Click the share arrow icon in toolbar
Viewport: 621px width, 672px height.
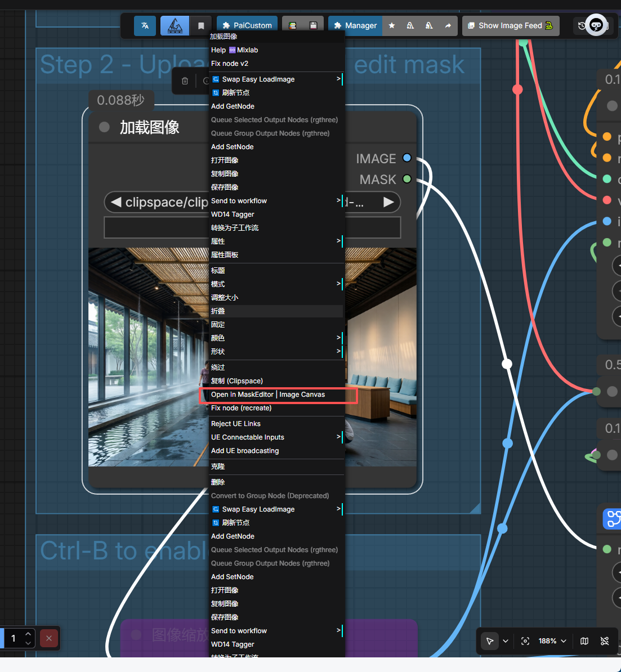[x=448, y=26]
